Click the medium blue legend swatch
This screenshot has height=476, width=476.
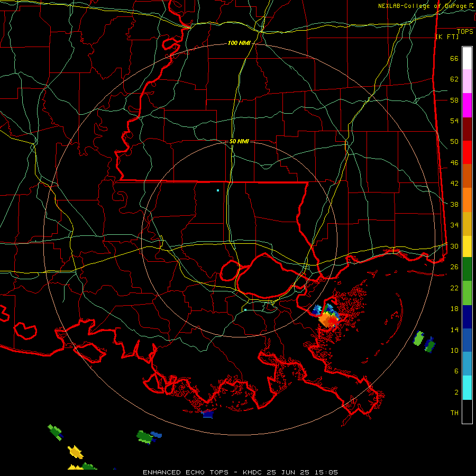click(x=467, y=340)
